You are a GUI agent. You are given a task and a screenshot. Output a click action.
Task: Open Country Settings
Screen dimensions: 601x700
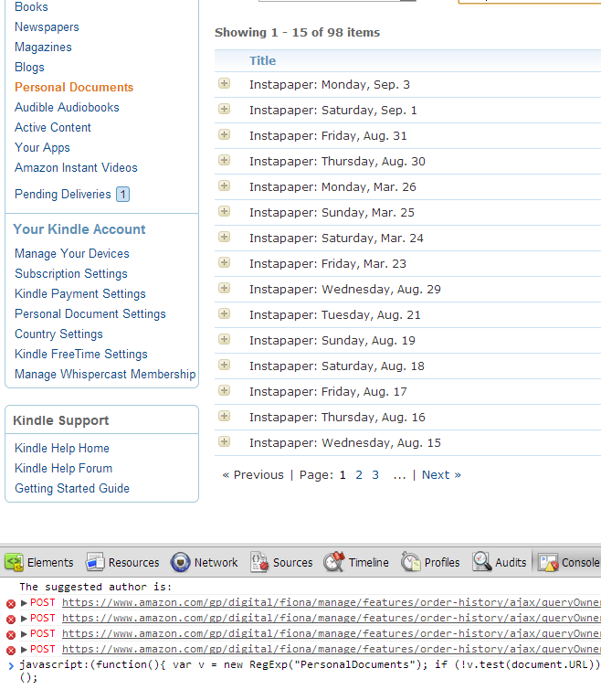coord(58,334)
